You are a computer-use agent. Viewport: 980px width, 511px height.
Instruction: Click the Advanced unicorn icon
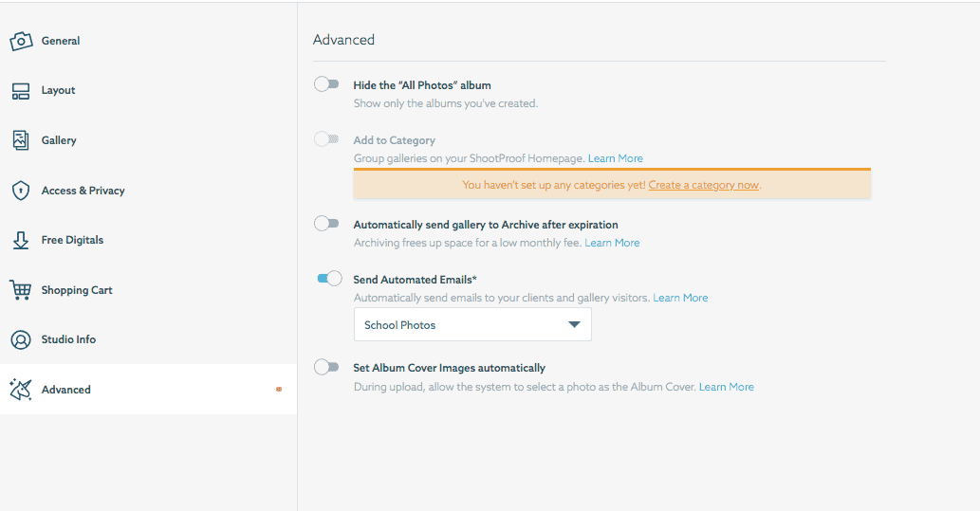pos(21,390)
